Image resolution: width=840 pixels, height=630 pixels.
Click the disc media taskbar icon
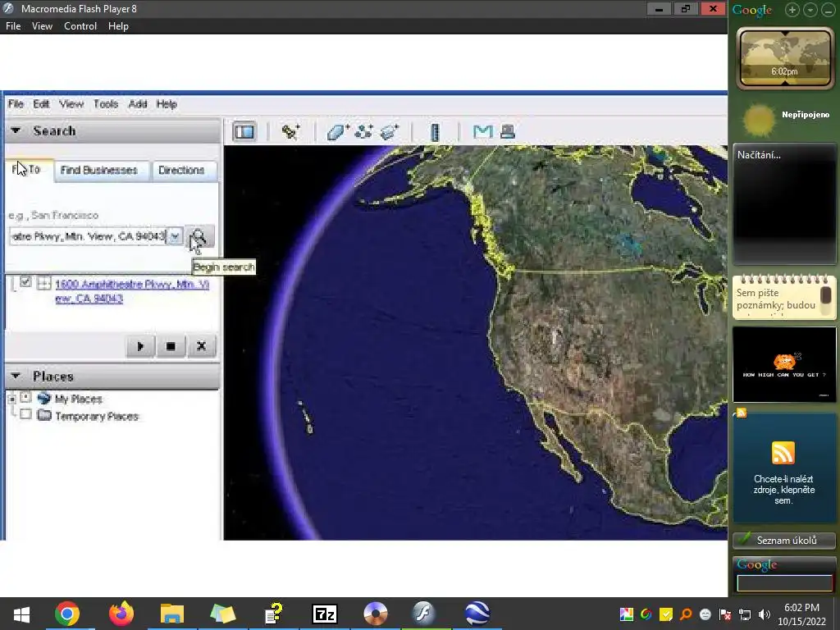pos(375,614)
